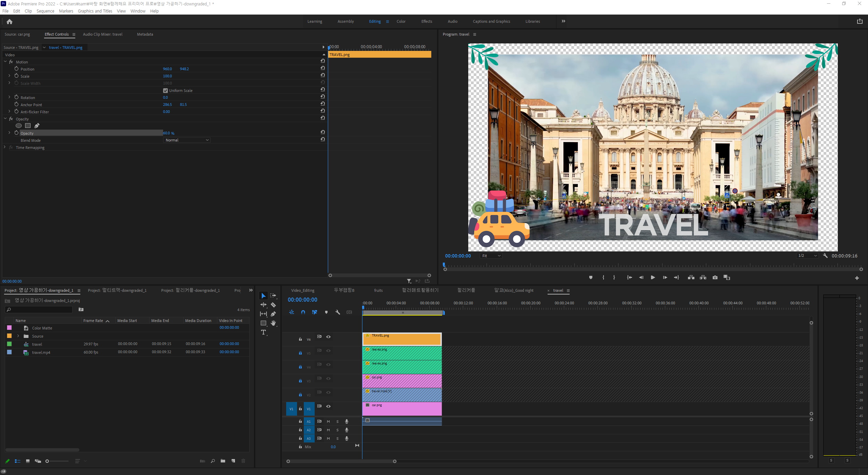Select the Type tool
Viewport: 868px width, 475px height.
(263, 332)
